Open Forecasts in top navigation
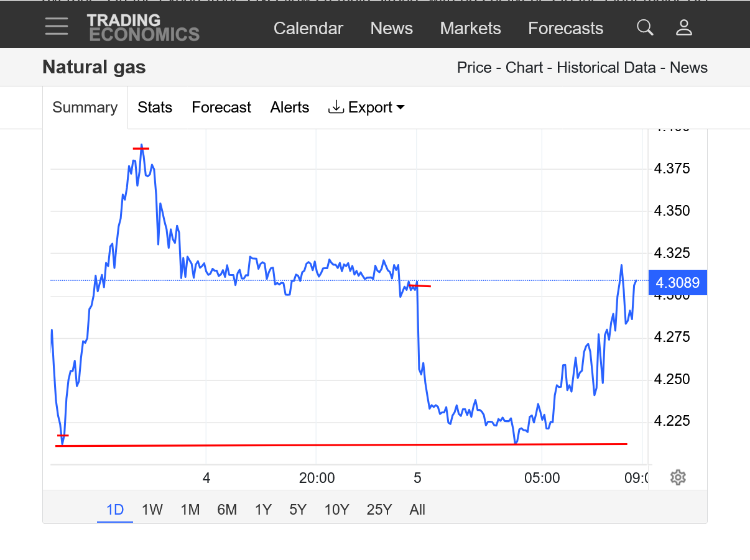750x560 pixels. tap(565, 29)
